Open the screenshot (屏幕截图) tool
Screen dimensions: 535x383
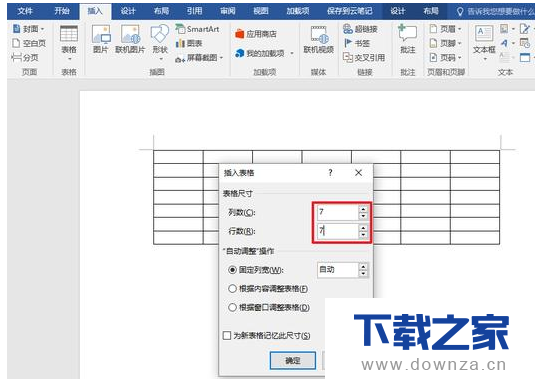pyautogui.click(x=199, y=58)
